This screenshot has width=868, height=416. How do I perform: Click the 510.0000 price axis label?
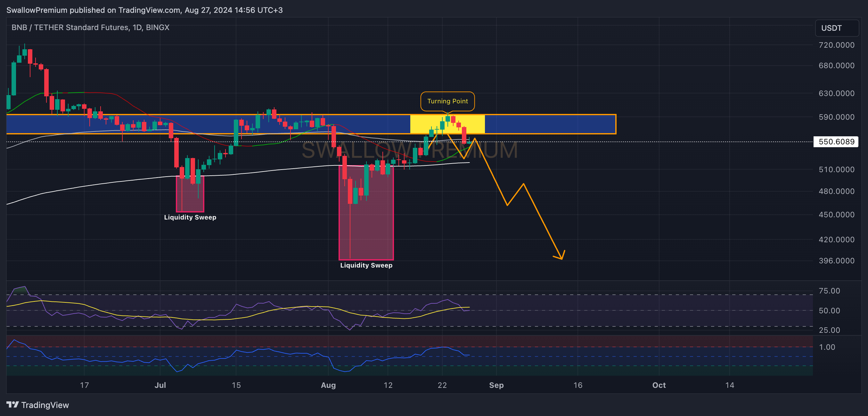(x=836, y=169)
